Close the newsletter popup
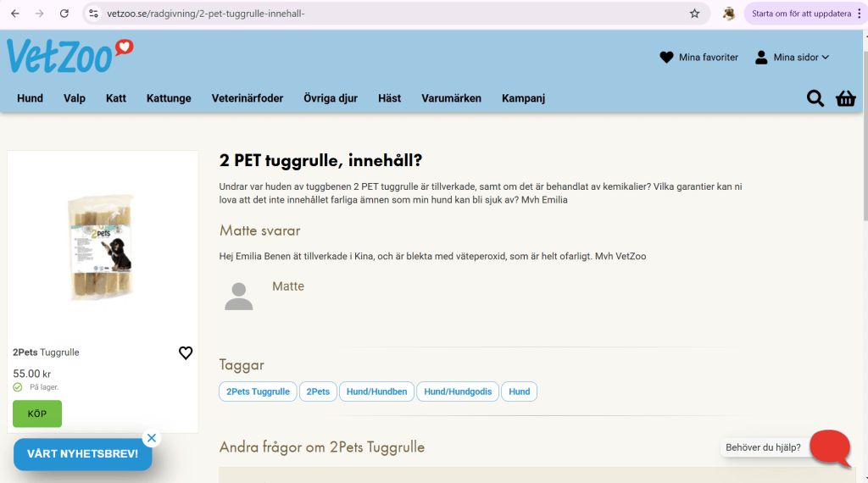This screenshot has height=483, width=868. click(151, 438)
